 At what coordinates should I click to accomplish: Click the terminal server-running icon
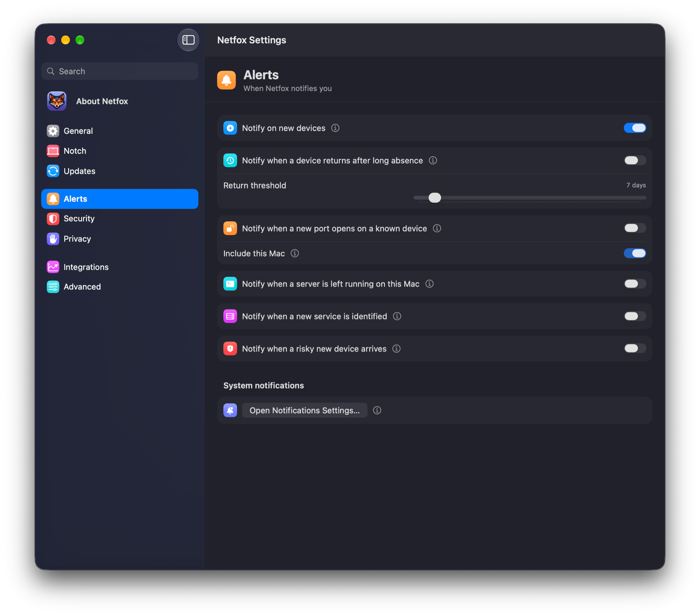coord(230,284)
